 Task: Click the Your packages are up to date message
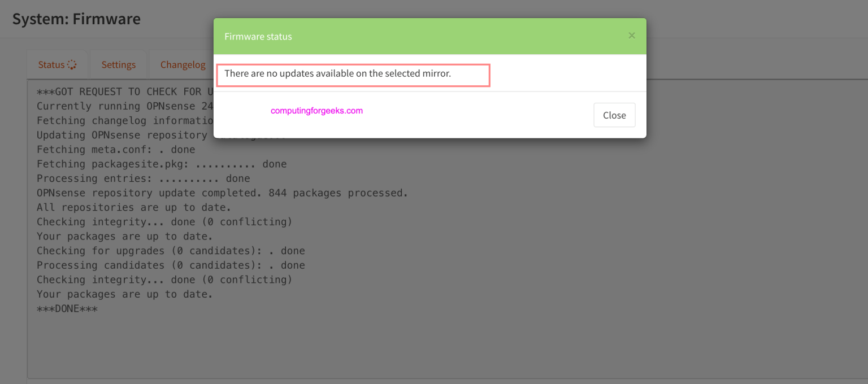[x=124, y=236]
